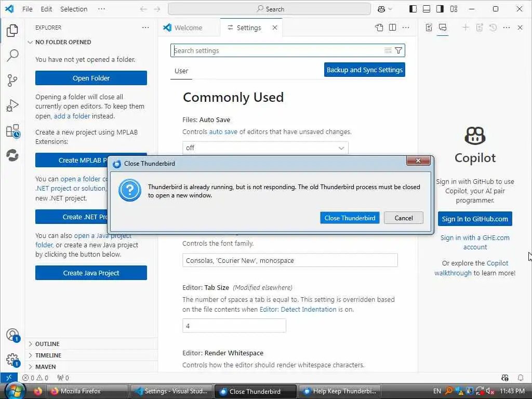Close the Settings editor tab
532x399 pixels.
275,28
